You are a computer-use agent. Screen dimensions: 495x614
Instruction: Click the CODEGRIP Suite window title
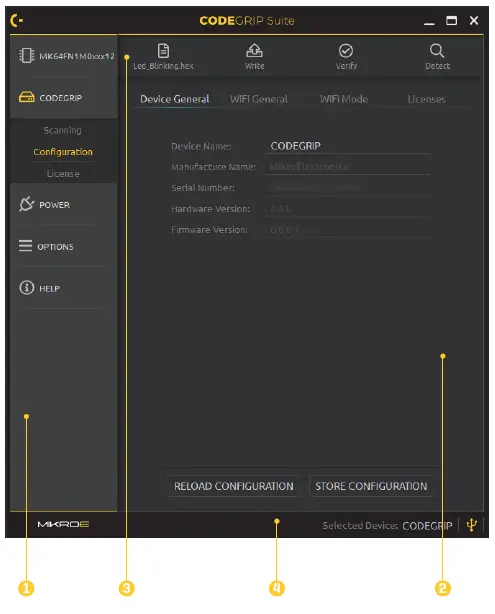[247, 21]
